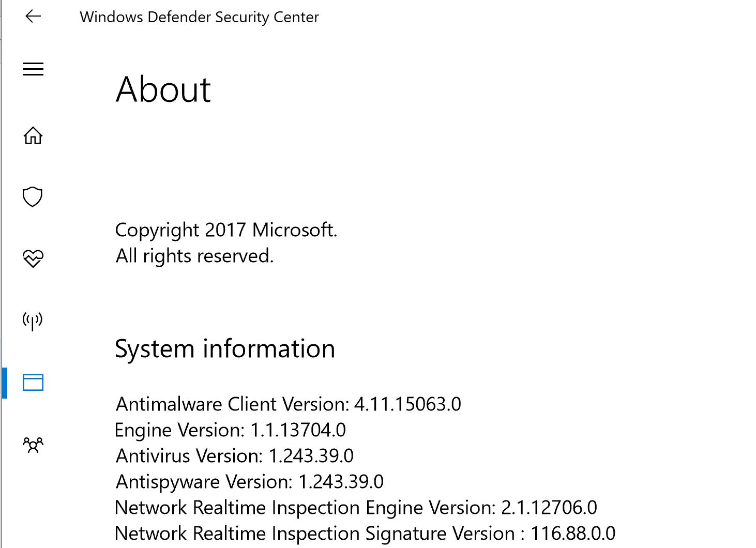Click the Copyright 2017 Microsoft text
Viewport: 756px width, 548px height.
(x=226, y=230)
